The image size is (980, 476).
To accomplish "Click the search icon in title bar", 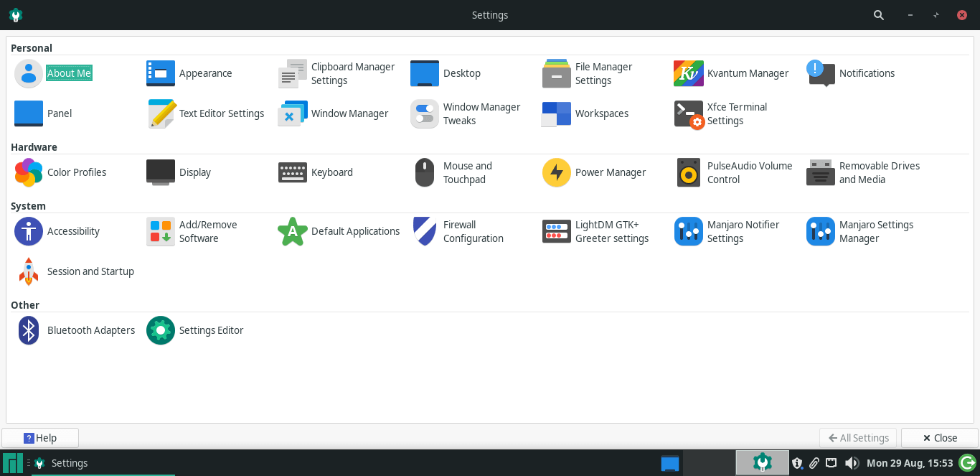I will pyautogui.click(x=879, y=15).
